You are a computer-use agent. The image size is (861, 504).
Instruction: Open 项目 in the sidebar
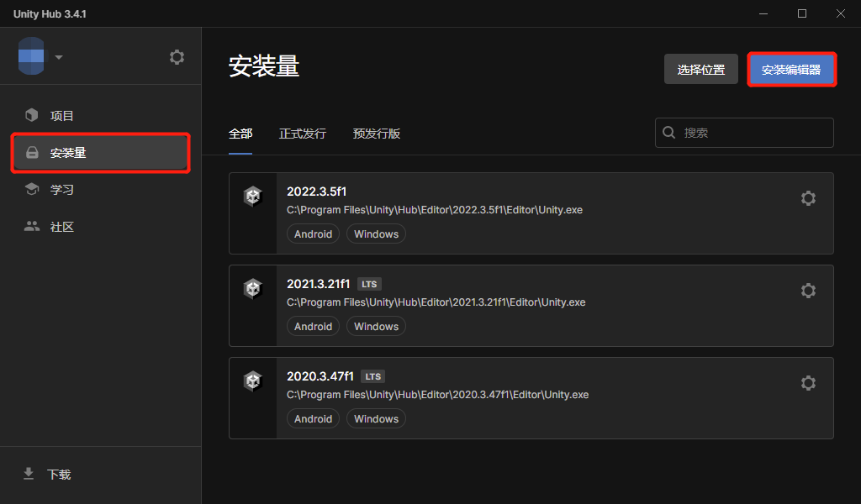101,116
